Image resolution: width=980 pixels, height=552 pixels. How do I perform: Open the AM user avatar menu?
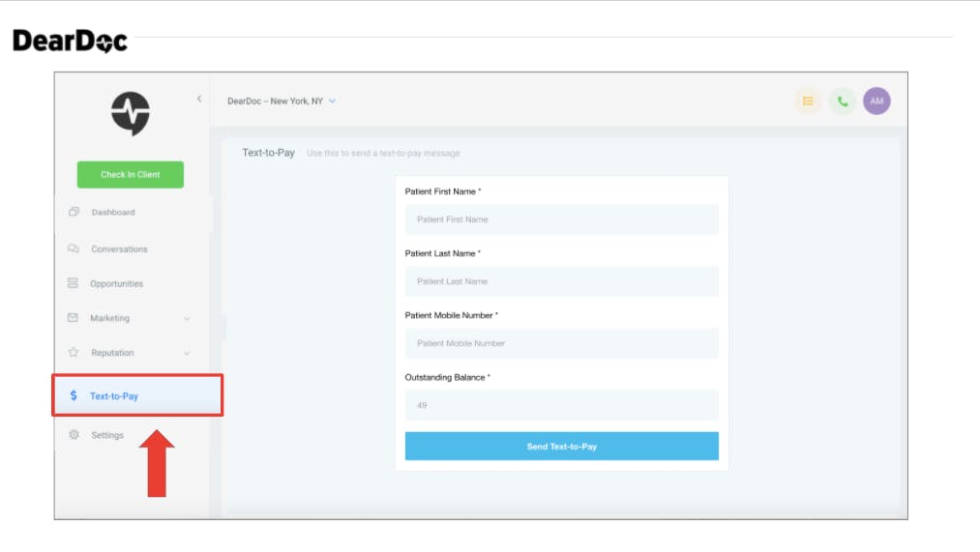tap(876, 102)
